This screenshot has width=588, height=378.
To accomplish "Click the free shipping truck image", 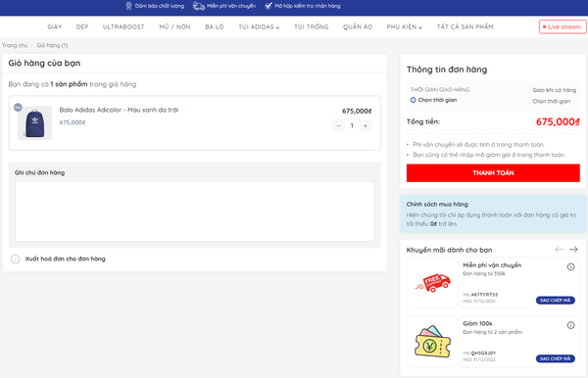I will (433, 283).
